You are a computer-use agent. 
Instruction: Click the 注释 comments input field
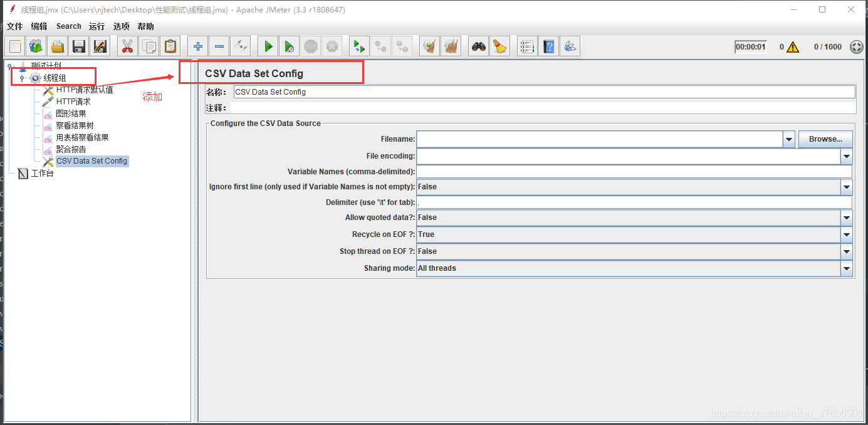click(x=543, y=108)
